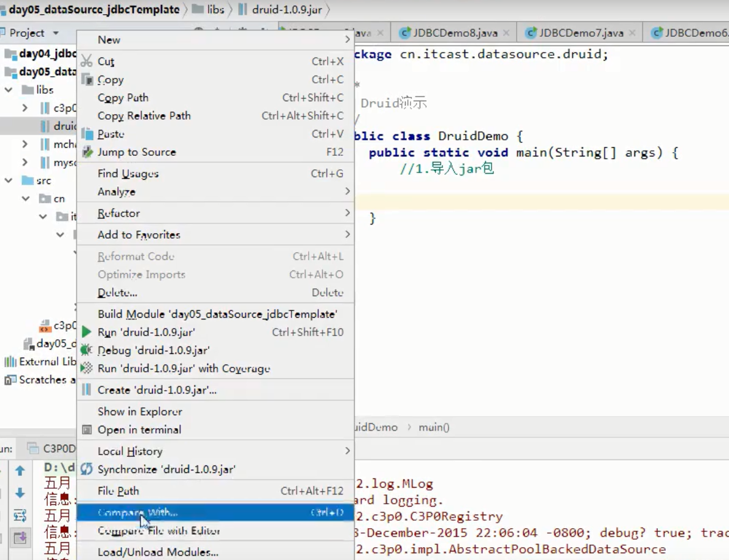
Task: Select Scratches and Consoles node
Action: (40, 380)
